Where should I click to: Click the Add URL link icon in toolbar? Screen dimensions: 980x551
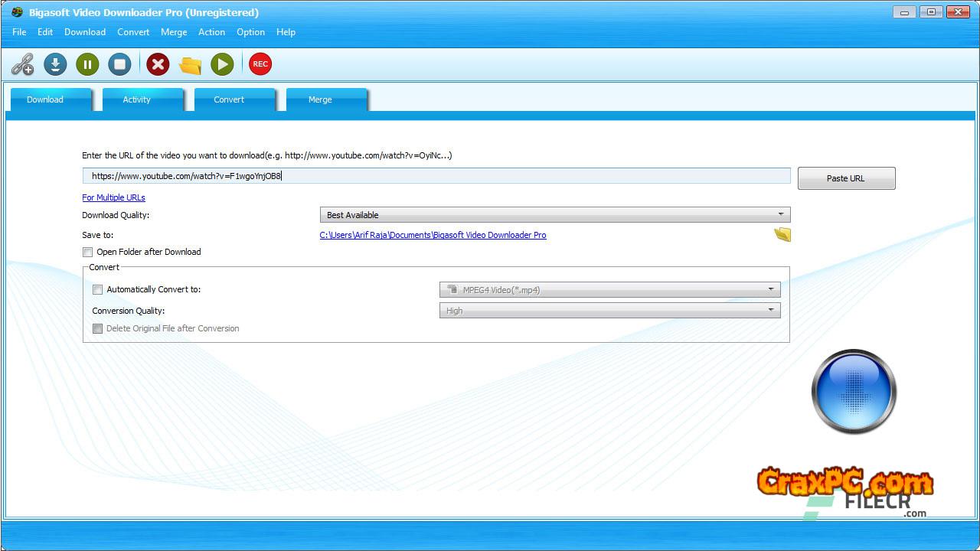click(23, 64)
